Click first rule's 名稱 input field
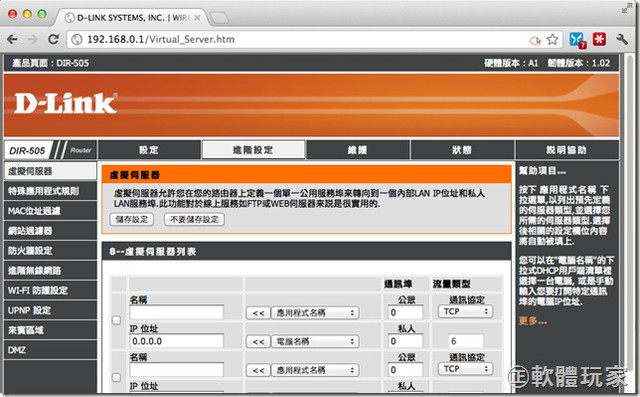 (176, 313)
